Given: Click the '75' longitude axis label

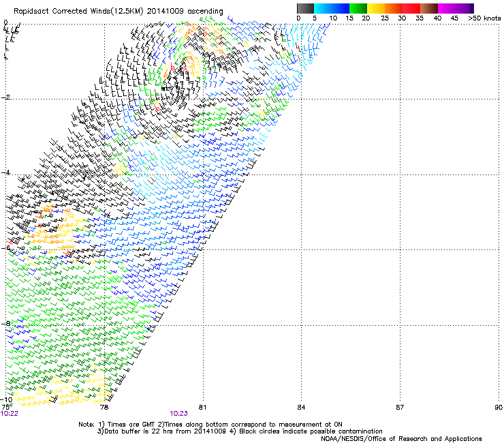Looking at the screenshot, I should 5,408.
